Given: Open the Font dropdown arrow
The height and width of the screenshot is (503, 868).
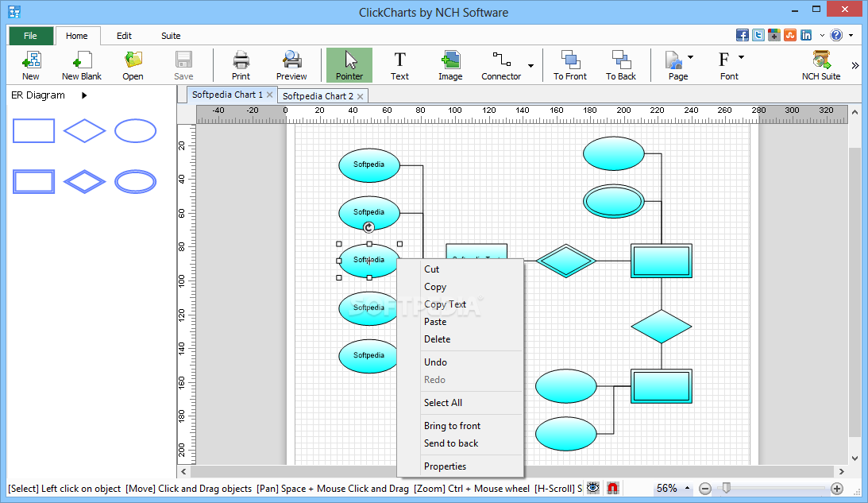Looking at the screenshot, I should 741,57.
